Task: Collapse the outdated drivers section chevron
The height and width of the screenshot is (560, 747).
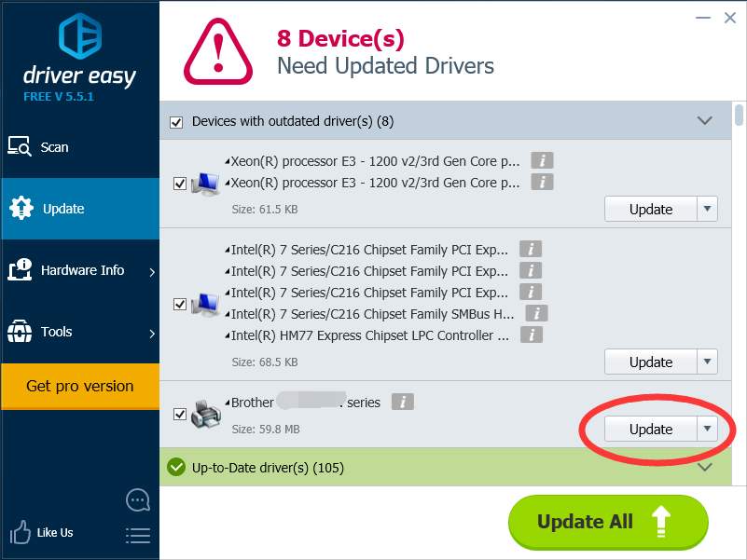Action: [x=705, y=120]
